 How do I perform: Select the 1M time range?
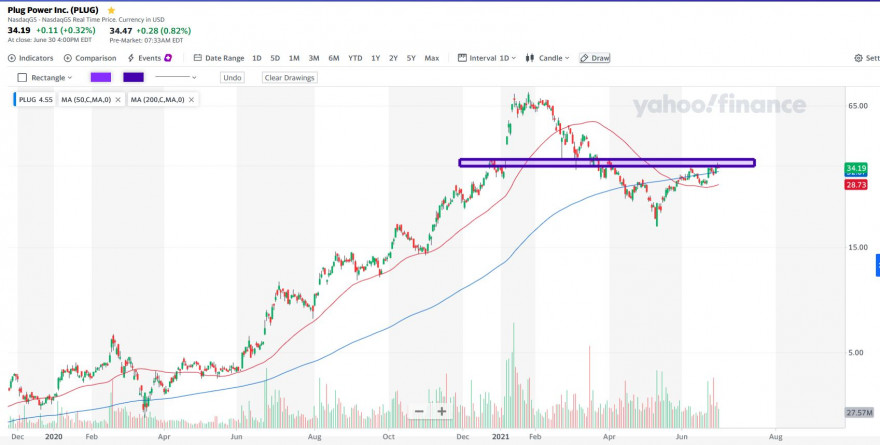coord(294,58)
